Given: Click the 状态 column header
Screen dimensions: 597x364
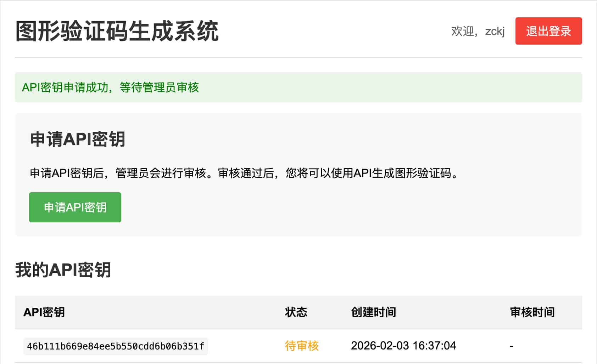Looking at the screenshot, I should (296, 312).
